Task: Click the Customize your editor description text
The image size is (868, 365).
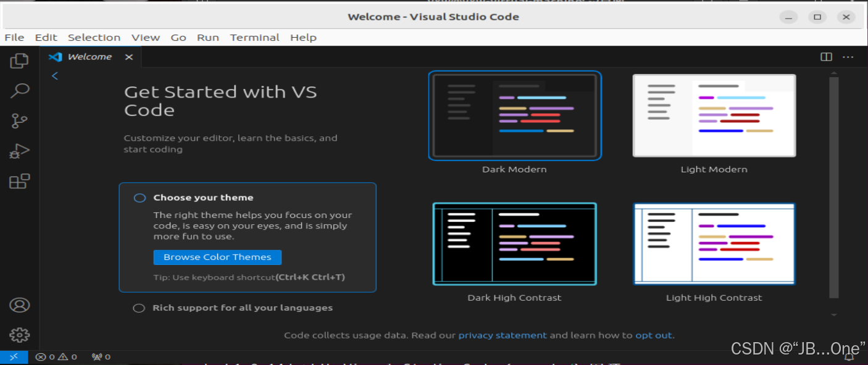Action: coord(230,144)
